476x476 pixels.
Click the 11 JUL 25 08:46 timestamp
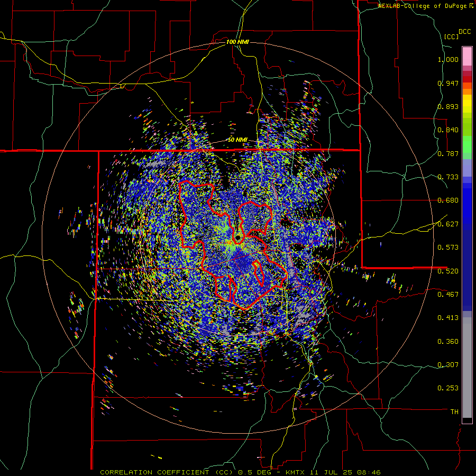[346, 472]
